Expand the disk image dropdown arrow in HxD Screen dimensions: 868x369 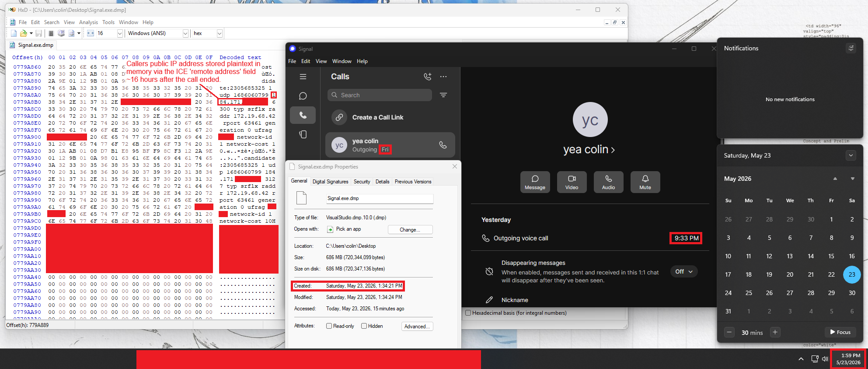click(x=79, y=33)
